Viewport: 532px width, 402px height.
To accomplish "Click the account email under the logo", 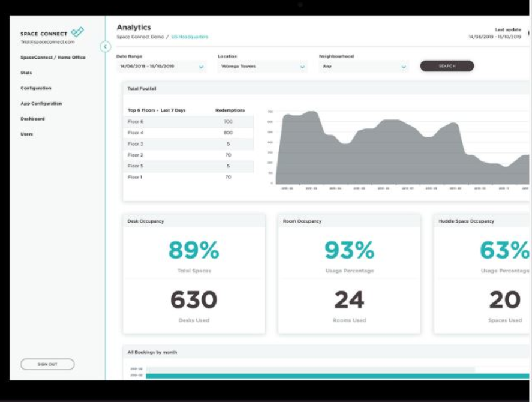I will (x=47, y=42).
